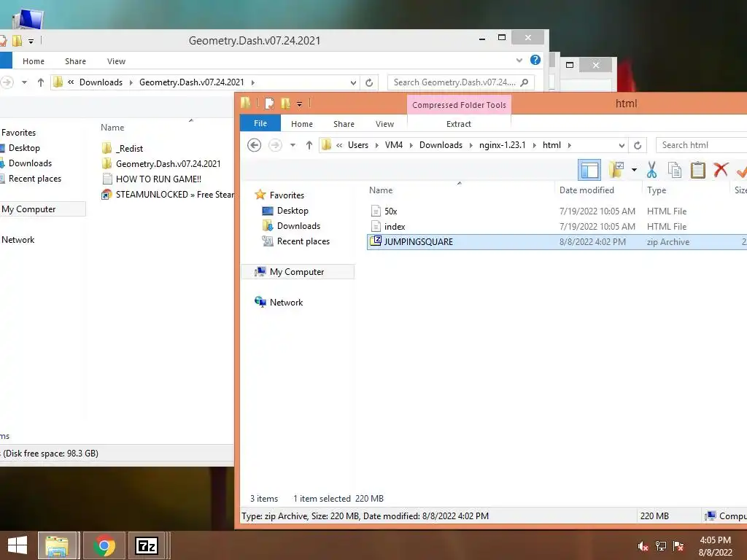Screen dimensions: 747x560
Task: Open the dropdown arrow next to new folder icon
Action: (634, 169)
